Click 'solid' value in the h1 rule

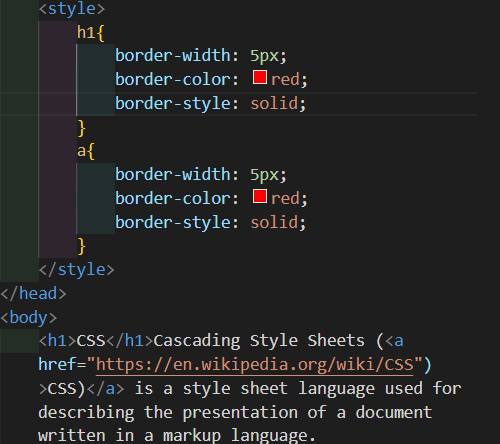click(274, 103)
